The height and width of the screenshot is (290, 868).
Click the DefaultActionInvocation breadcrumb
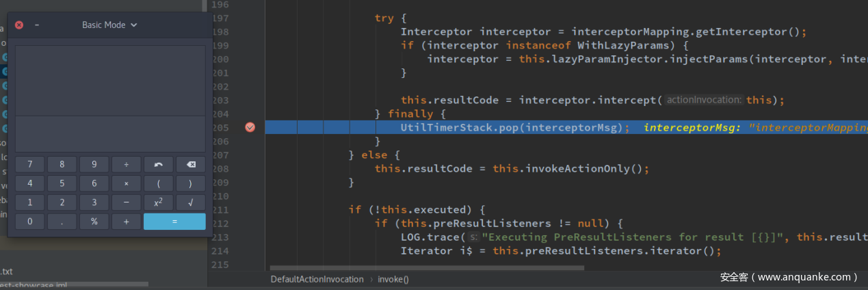(317, 279)
